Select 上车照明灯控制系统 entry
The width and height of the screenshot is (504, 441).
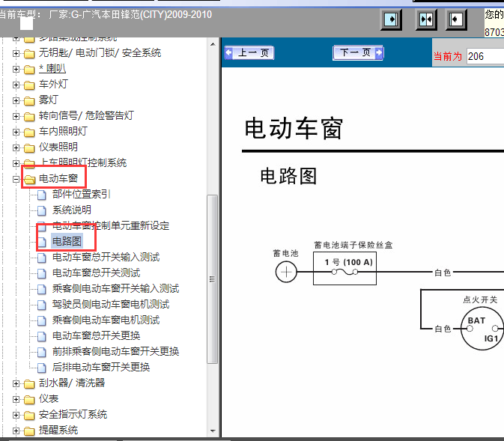click(x=82, y=163)
